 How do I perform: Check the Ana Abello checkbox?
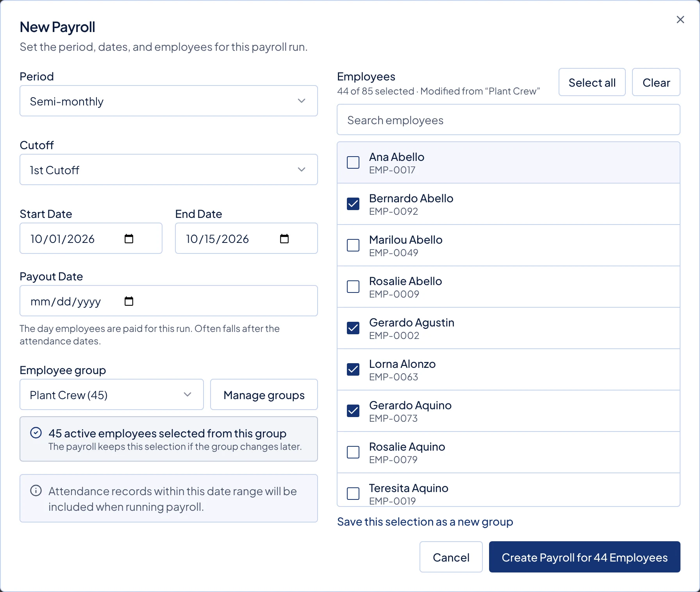[x=353, y=162]
